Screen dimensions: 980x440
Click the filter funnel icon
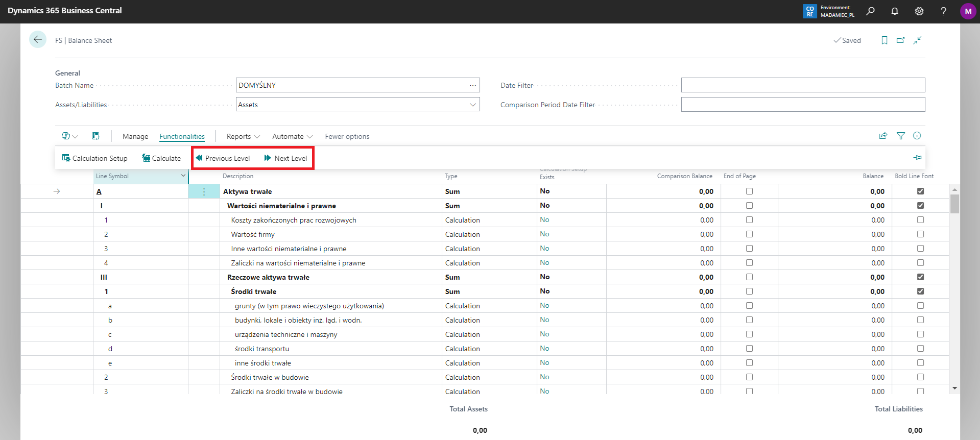901,136
